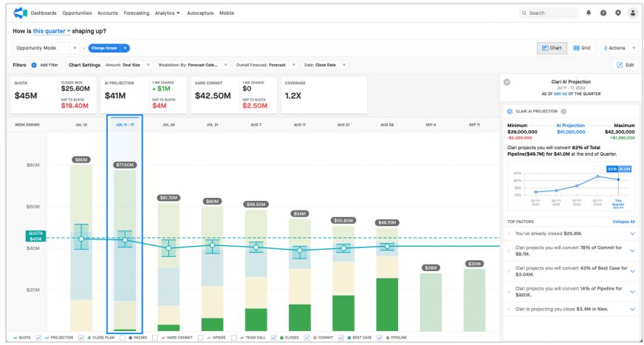Switch to Grid view
The height and width of the screenshot is (345, 644).
click(582, 48)
